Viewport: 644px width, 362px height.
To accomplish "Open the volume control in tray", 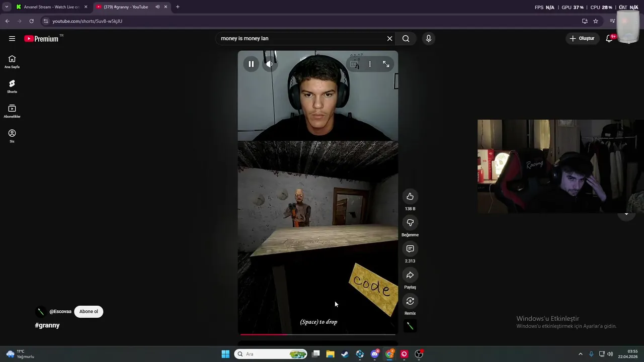I will 610,354.
